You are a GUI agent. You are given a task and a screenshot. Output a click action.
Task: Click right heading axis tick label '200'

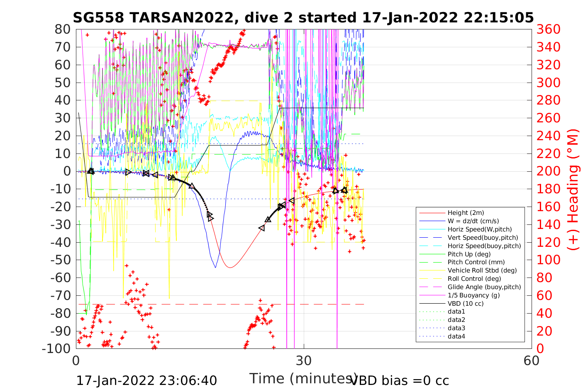(x=549, y=171)
